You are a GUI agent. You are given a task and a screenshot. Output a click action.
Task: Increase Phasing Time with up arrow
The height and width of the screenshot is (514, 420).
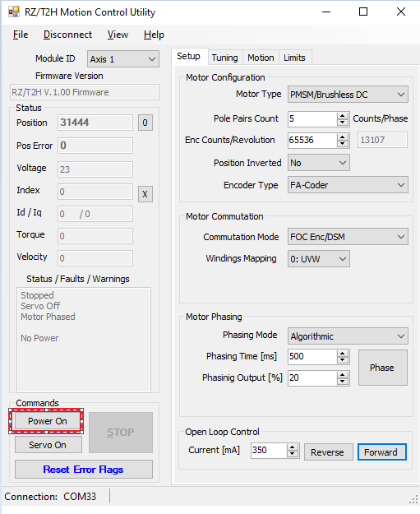pyautogui.click(x=343, y=354)
